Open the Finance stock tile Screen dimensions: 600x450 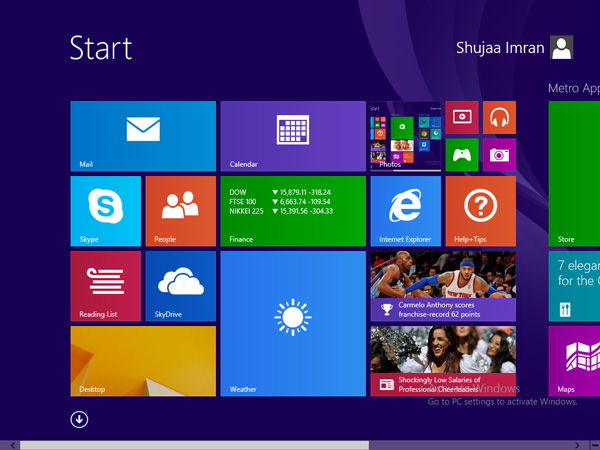point(293,211)
